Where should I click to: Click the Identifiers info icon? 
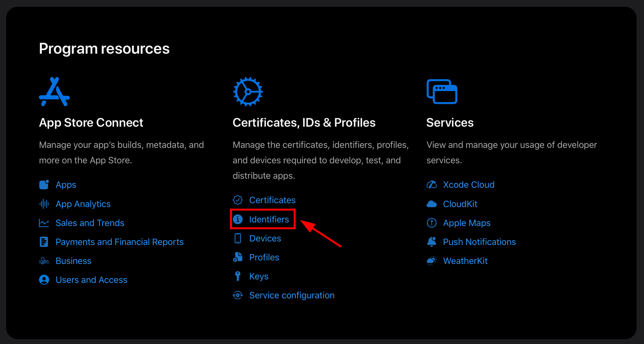[238, 219]
